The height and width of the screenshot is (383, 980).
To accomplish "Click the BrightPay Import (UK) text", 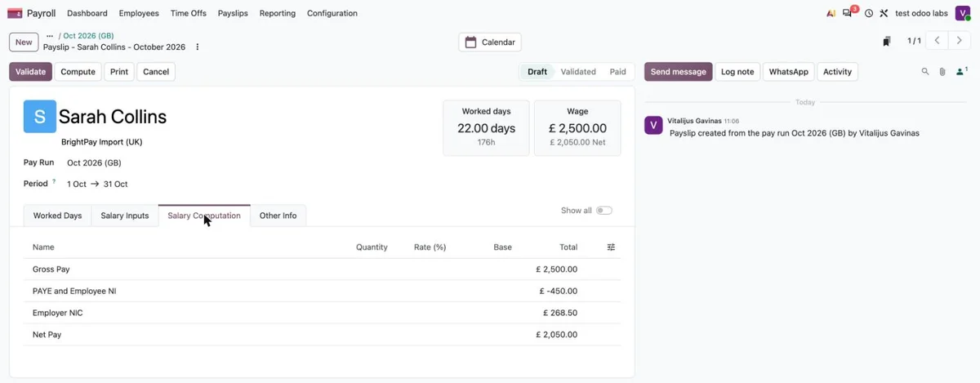I will pyautogui.click(x=102, y=142).
